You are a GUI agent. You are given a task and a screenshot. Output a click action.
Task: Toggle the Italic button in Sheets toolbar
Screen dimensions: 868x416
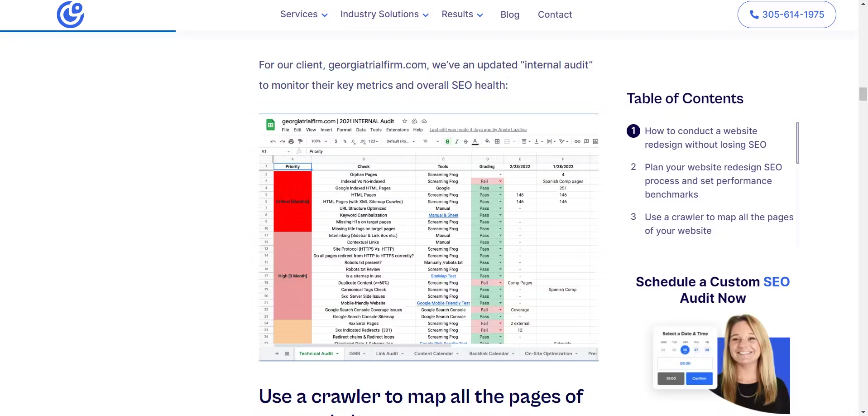456,141
